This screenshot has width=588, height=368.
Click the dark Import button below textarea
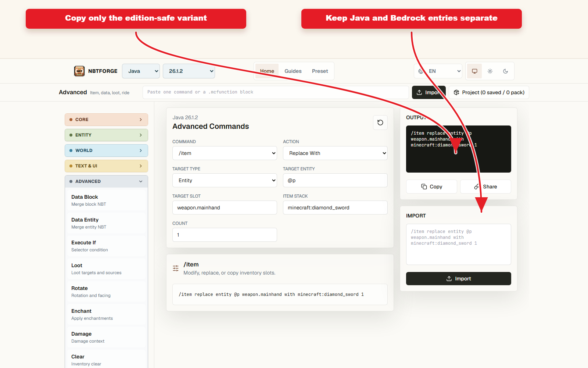[458, 279]
